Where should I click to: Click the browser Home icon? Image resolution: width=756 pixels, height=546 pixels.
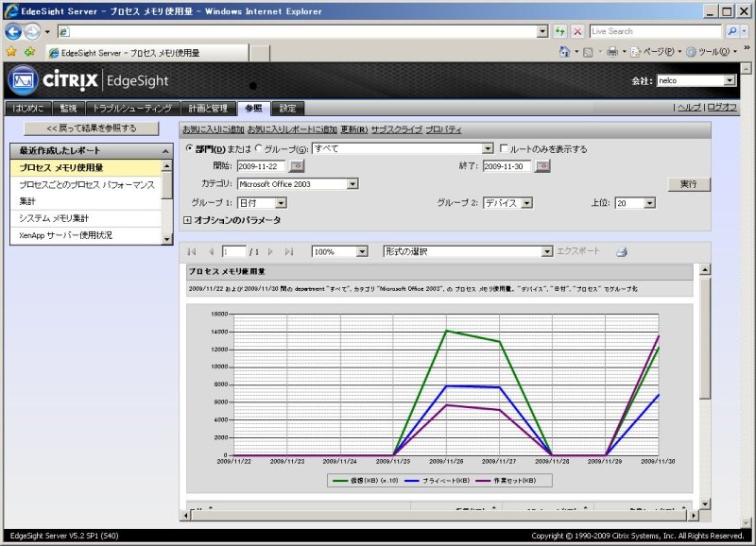click(x=564, y=52)
